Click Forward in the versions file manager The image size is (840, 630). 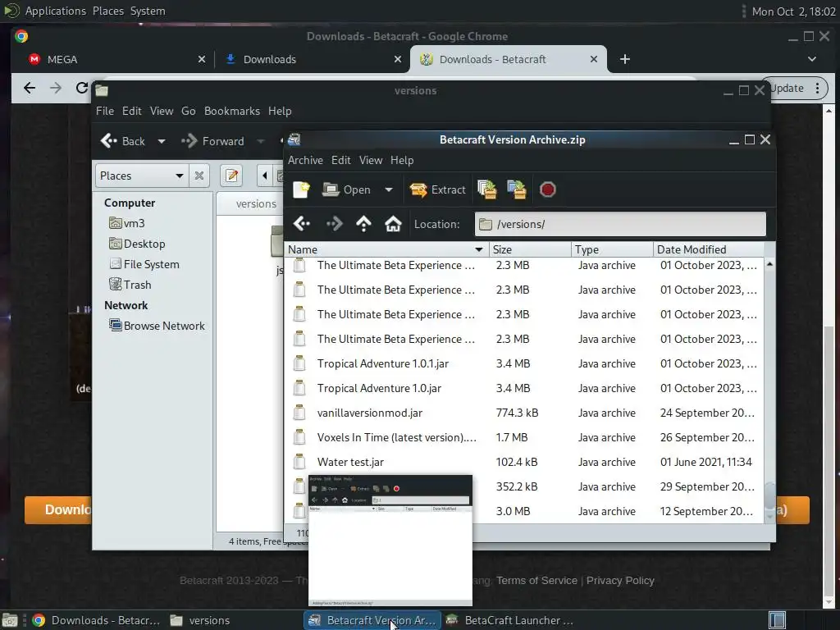pos(212,141)
